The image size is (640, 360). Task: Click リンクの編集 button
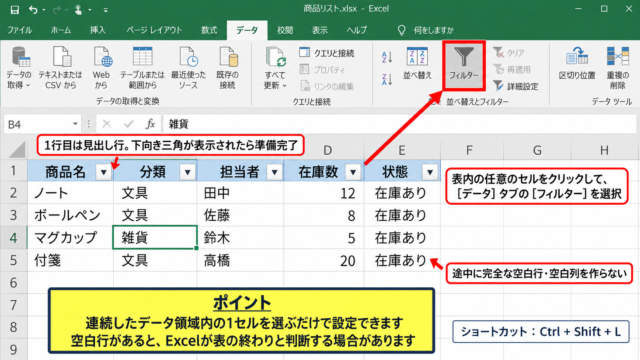[x=327, y=86]
